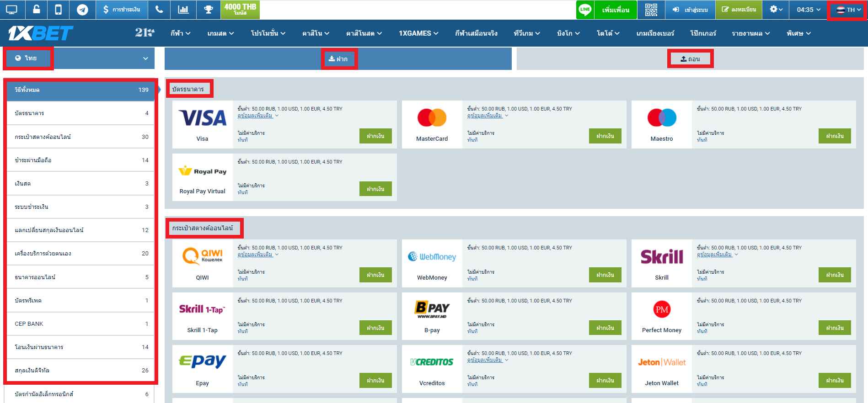Click the Maestro logo
This screenshot has height=403, width=868.
[x=662, y=117]
